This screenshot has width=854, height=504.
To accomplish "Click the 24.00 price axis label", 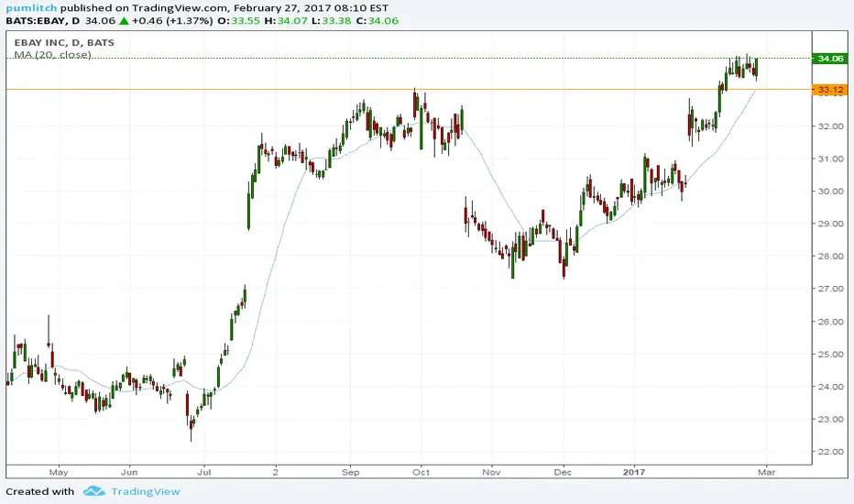I will [830, 387].
